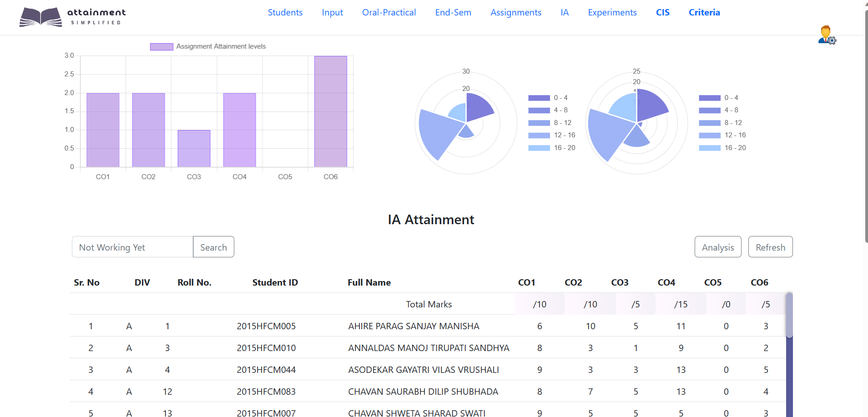Open Oral-Practical section

pyautogui.click(x=389, y=12)
